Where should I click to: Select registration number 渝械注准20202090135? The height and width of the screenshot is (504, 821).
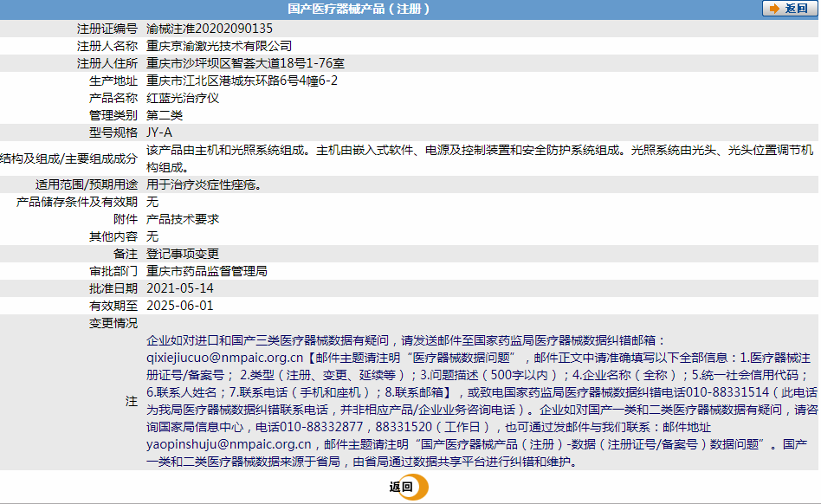pos(210,29)
